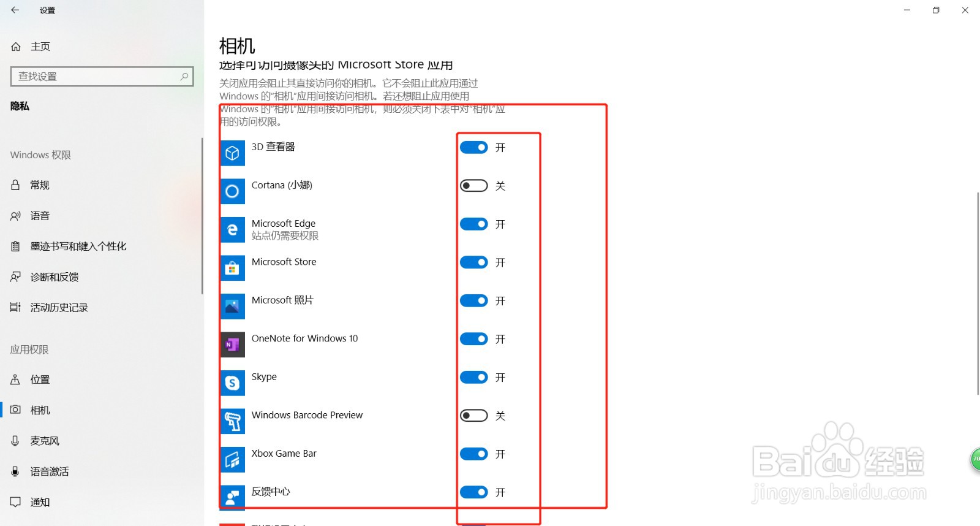980x526 pixels.
Task: Turn off camera access for 3D 查看器
Action: (x=474, y=148)
